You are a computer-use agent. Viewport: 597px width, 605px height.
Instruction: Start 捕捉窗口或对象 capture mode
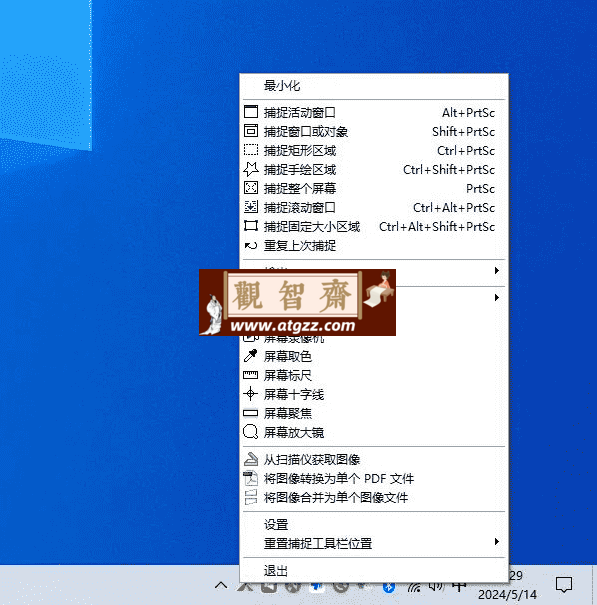coord(374,132)
